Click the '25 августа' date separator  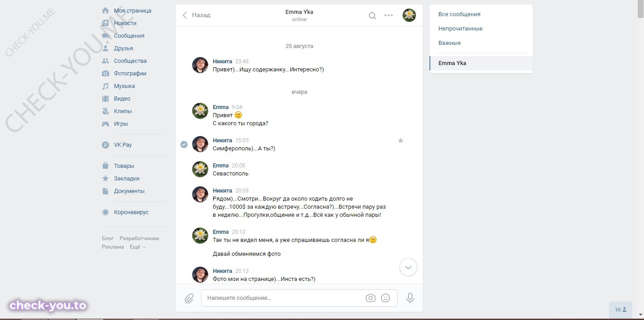point(299,46)
